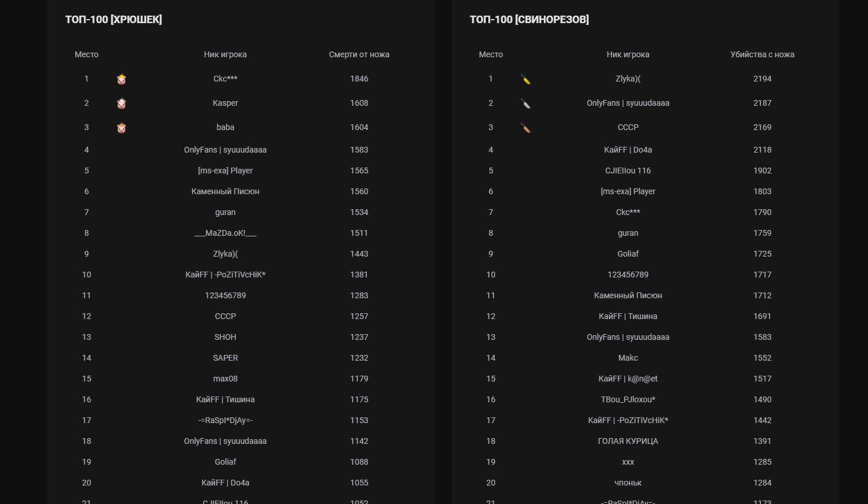Click the TBou_PJloxou* nickname
The width and height of the screenshot is (868, 504).
pyautogui.click(x=628, y=399)
